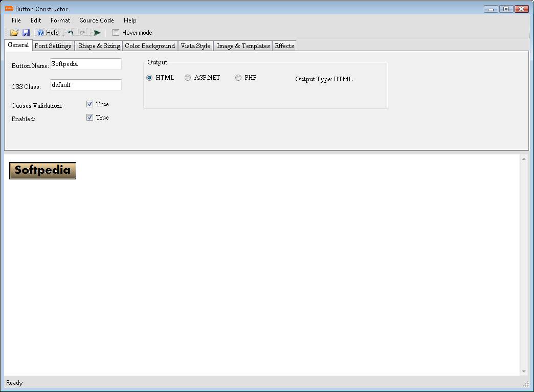
Task: Switch to the Effects tab
Action: point(284,46)
